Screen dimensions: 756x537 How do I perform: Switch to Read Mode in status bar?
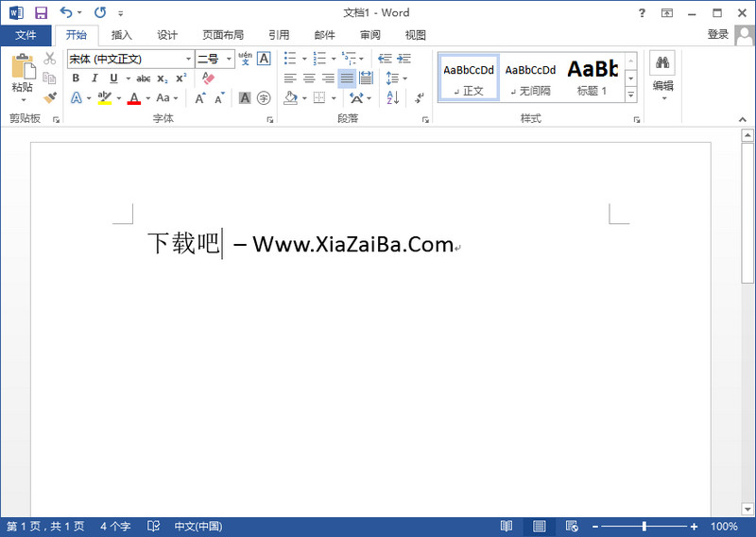coord(507,526)
